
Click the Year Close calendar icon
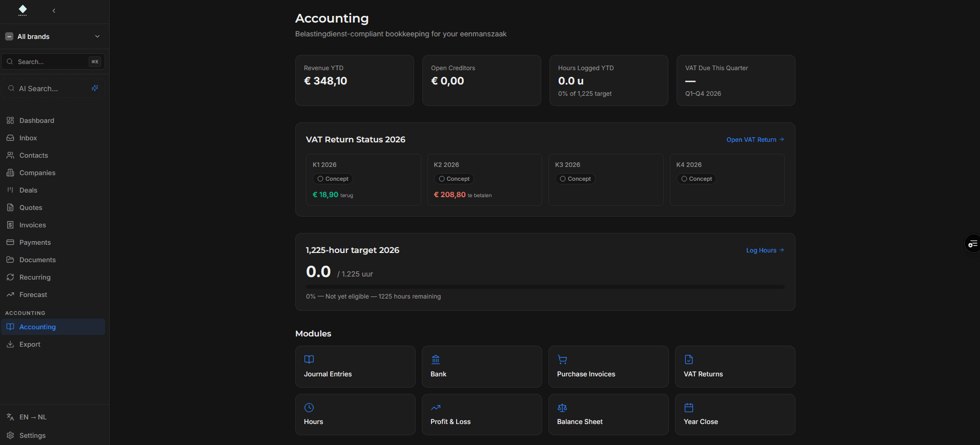click(x=689, y=408)
